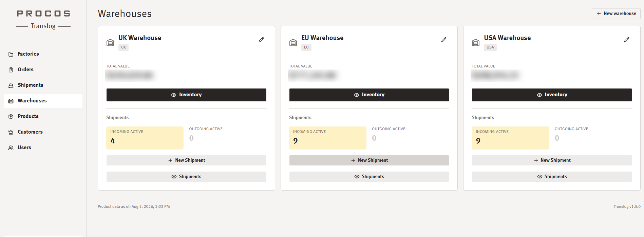Select the USA Warehouse incoming active card
The image size is (644, 237).
click(x=510, y=138)
